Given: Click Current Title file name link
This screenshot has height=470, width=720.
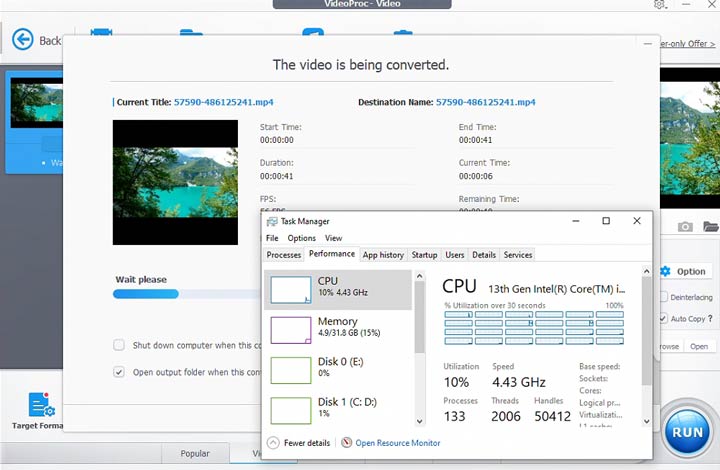Looking at the screenshot, I should pyautogui.click(x=224, y=102).
